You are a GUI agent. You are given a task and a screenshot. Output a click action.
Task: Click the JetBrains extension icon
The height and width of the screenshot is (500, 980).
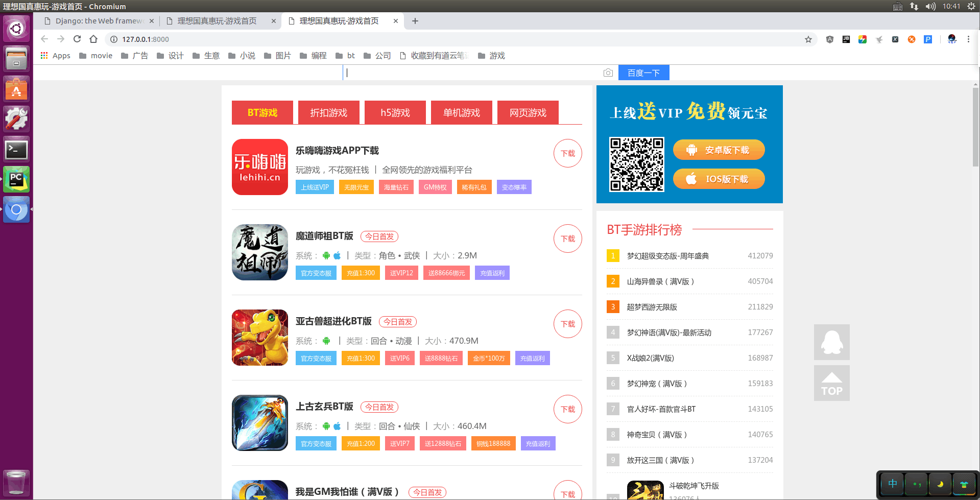tap(846, 39)
